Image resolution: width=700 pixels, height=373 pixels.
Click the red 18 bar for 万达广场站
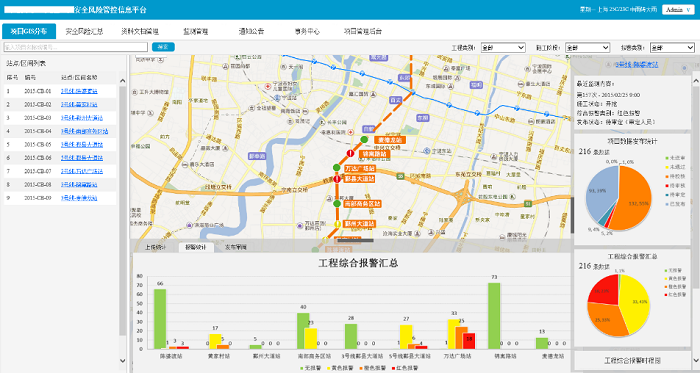click(469, 340)
